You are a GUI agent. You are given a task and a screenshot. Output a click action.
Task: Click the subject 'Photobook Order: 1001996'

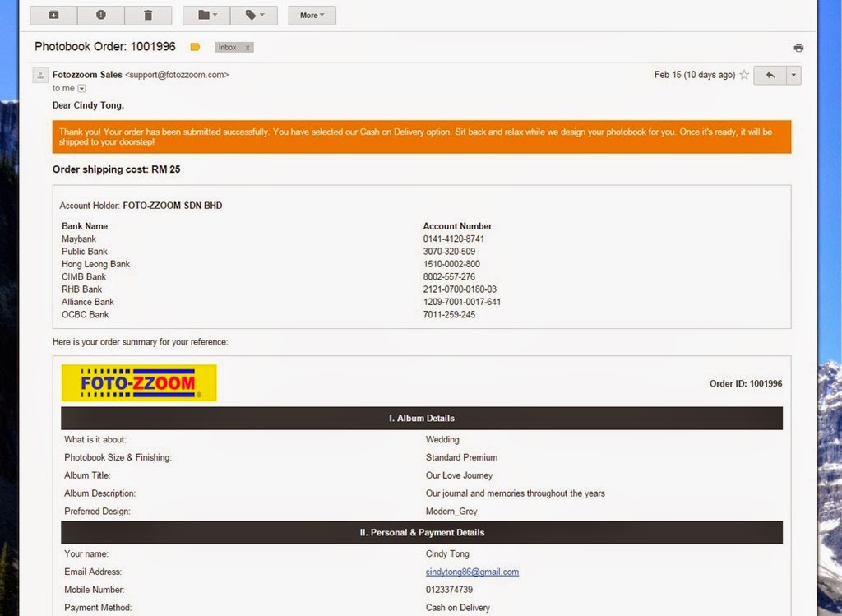pos(105,46)
